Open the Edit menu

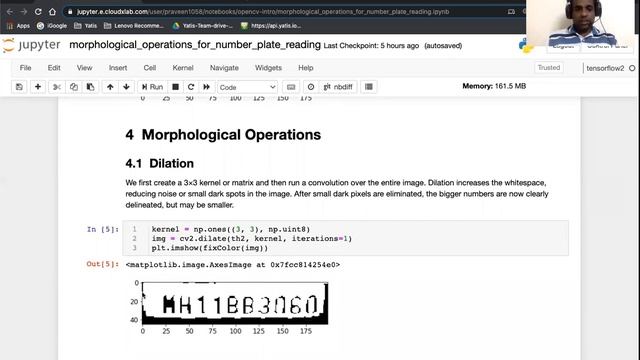pos(54,68)
